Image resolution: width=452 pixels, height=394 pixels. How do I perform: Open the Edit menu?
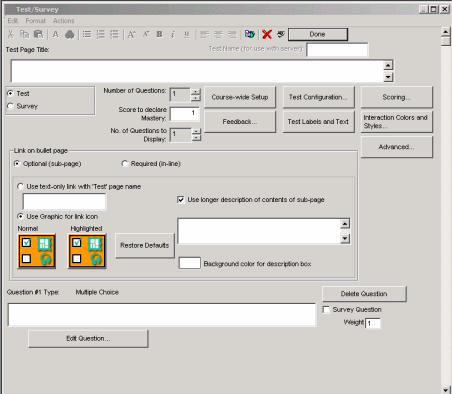13,21
